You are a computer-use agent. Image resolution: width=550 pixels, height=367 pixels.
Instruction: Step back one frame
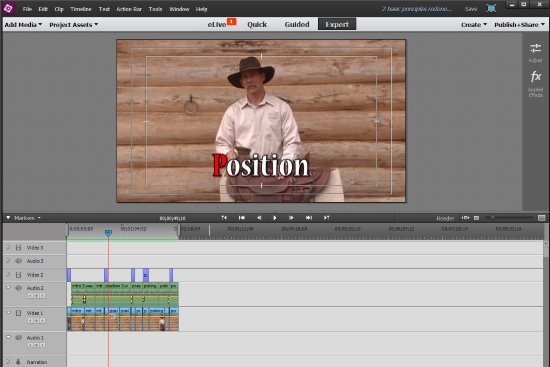(259, 218)
